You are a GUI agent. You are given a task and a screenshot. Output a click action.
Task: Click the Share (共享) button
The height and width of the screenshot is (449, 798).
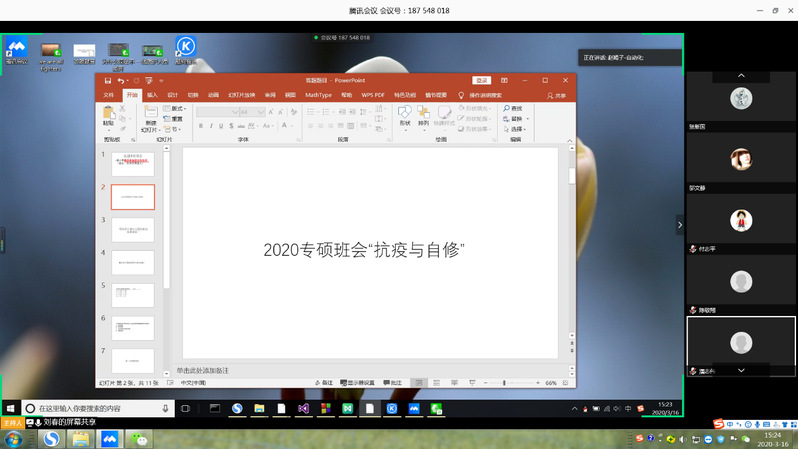click(556, 95)
